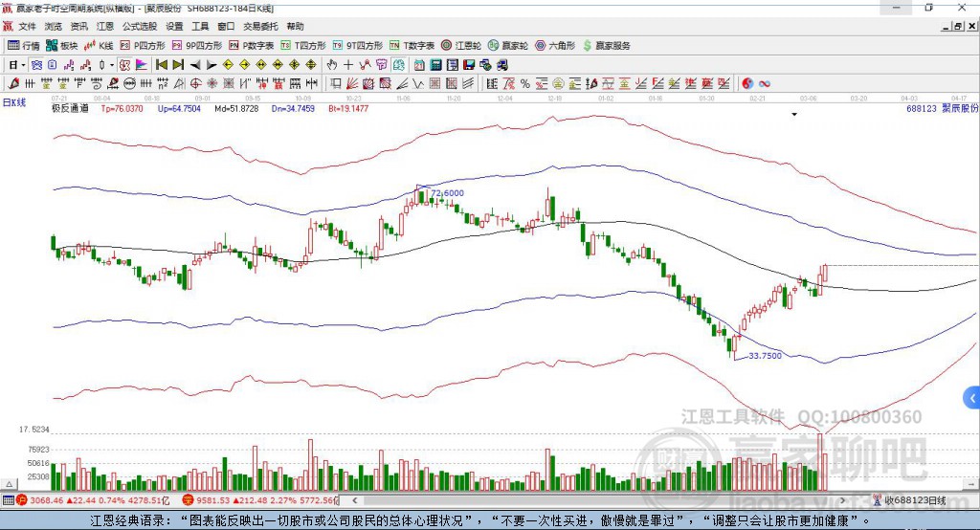Open the T数字表 tool
Screen dimensions: 980x530
coord(412,45)
